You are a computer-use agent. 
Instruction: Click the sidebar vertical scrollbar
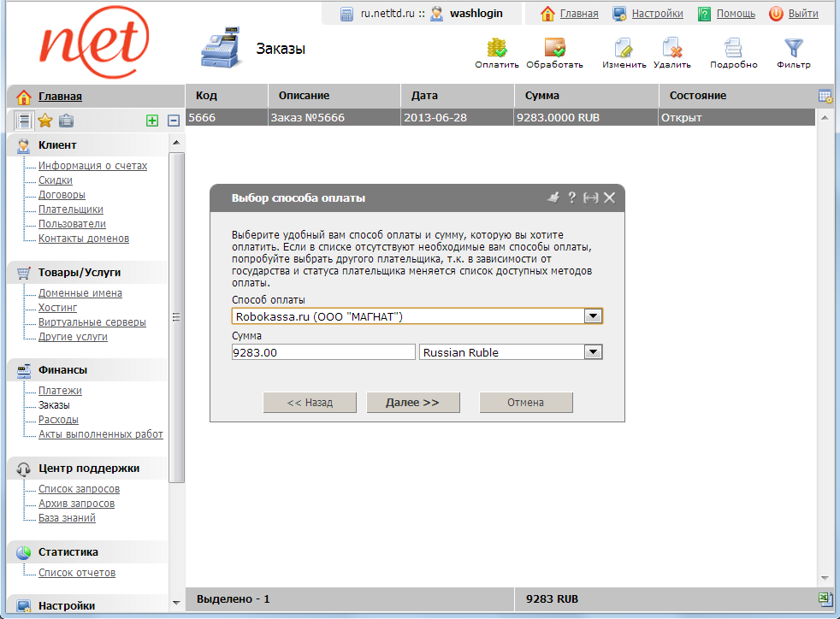click(x=177, y=316)
